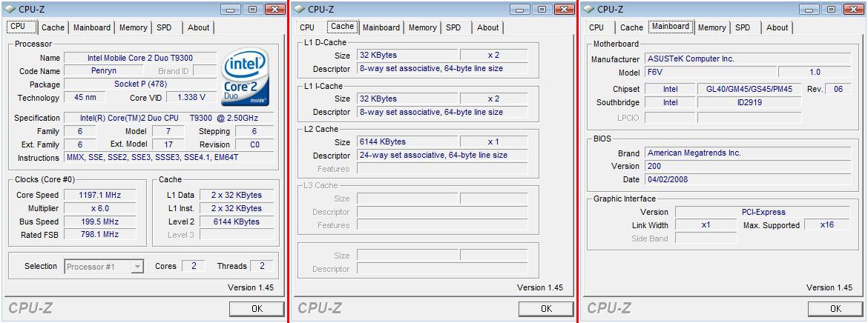The width and height of the screenshot is (868, 323).
Task: Click the Intel Core 2 Duo logo
Action: [x=246, y=77]
